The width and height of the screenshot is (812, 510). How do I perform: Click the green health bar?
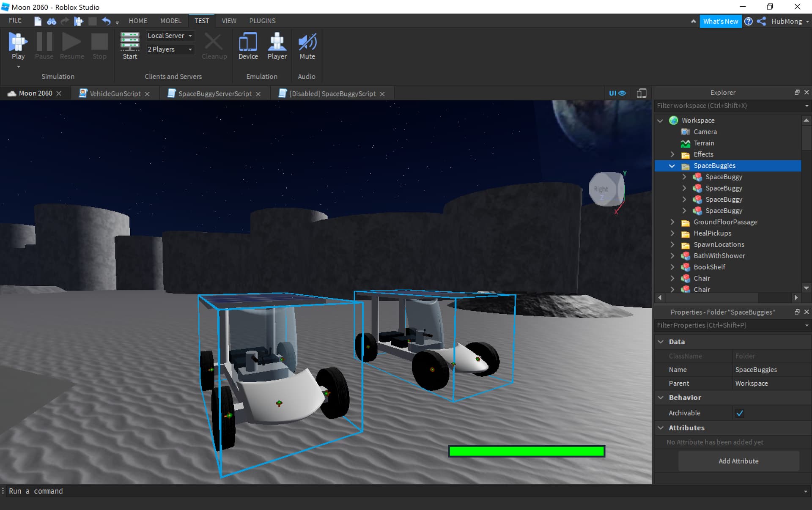(527, 451)
